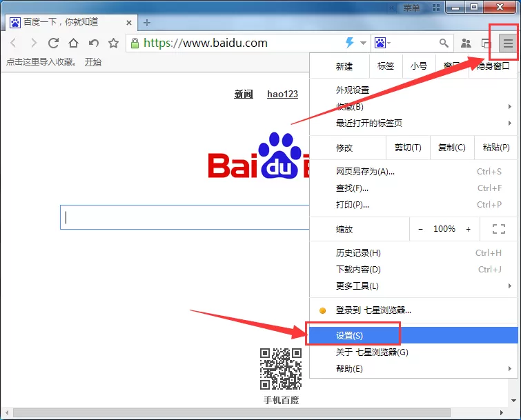Click the browser back arrow
The width and height of the screenshot is (521, 420).
(x=13, y=43)
